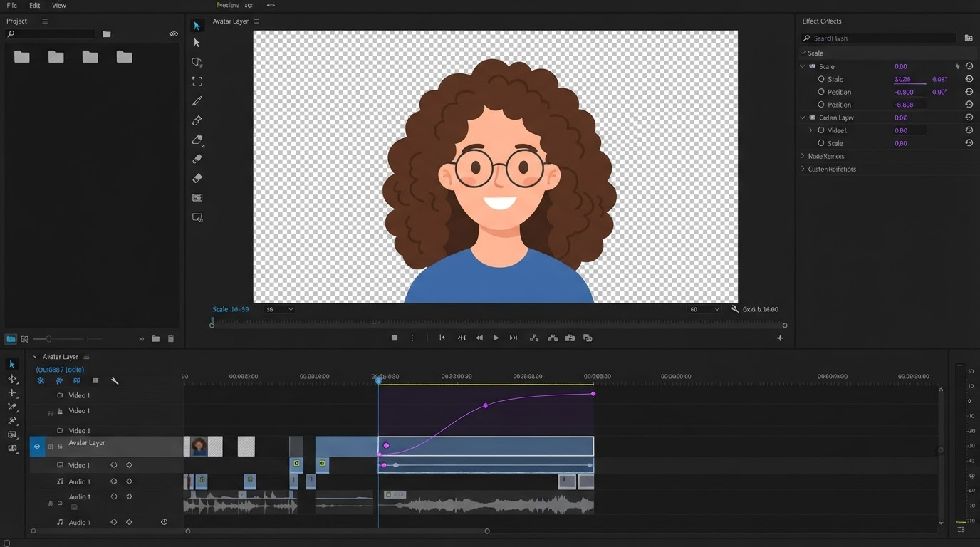Click the Stop button under preview

[395, 338]
